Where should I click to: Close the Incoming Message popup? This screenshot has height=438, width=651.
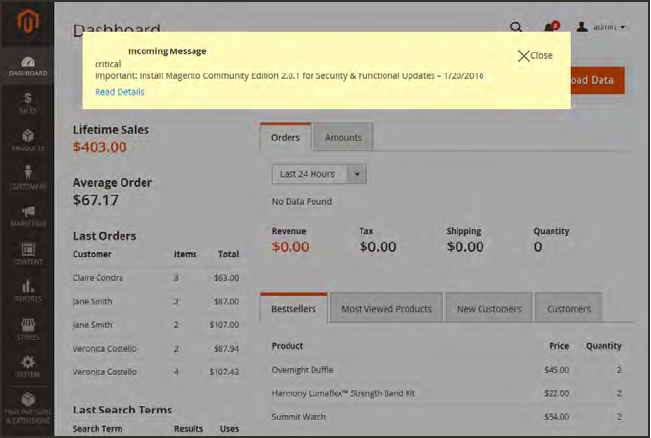pyautogui.click(x=535, y=56)
